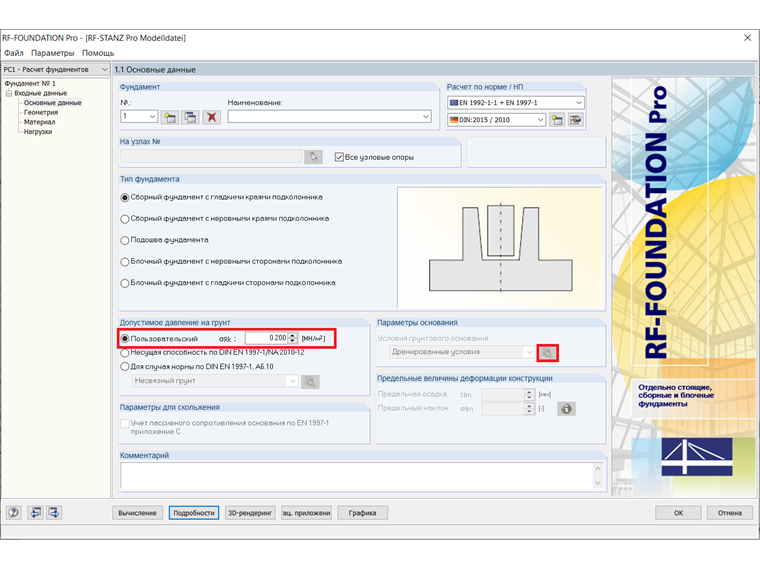Enable passive resistance checkbox per EN 1997-1
The width and height of the screenshot is (760, 570).
[x=125, y=424]
